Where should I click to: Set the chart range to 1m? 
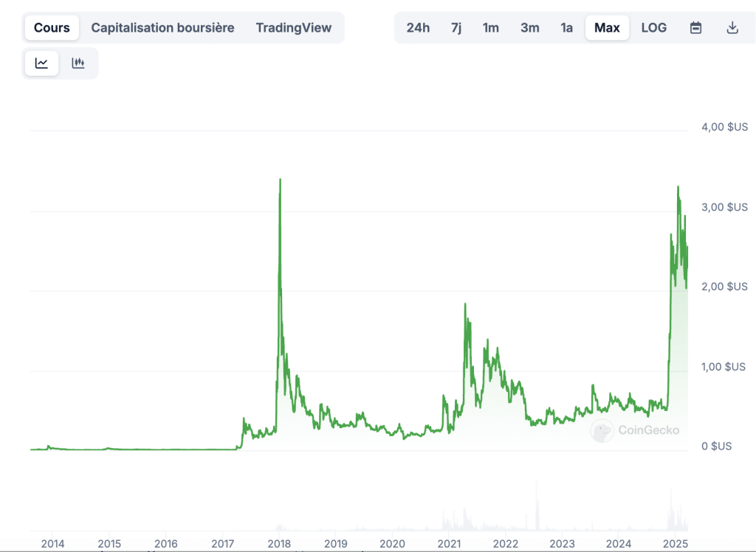pyautogui.click(x=491, y=27)
